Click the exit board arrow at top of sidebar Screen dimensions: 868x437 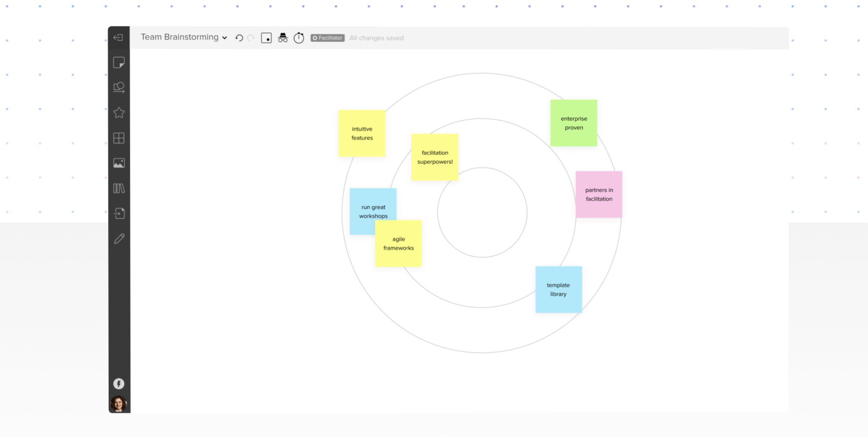118,37
